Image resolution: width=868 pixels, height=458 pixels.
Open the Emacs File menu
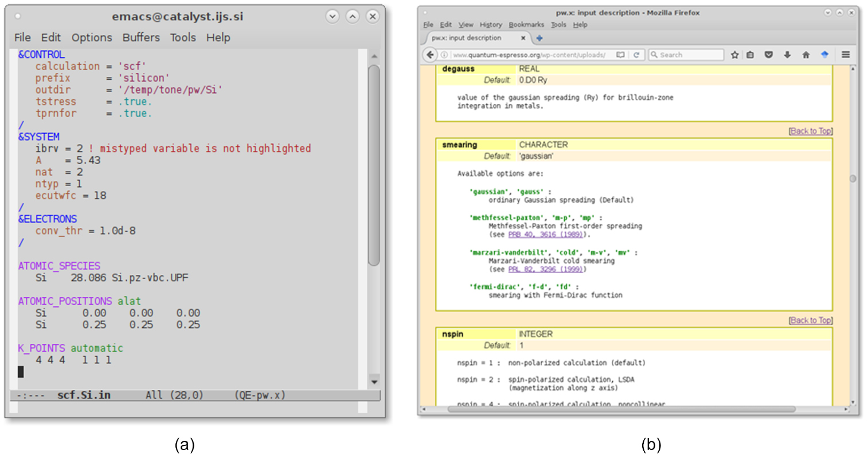point(22,37)
